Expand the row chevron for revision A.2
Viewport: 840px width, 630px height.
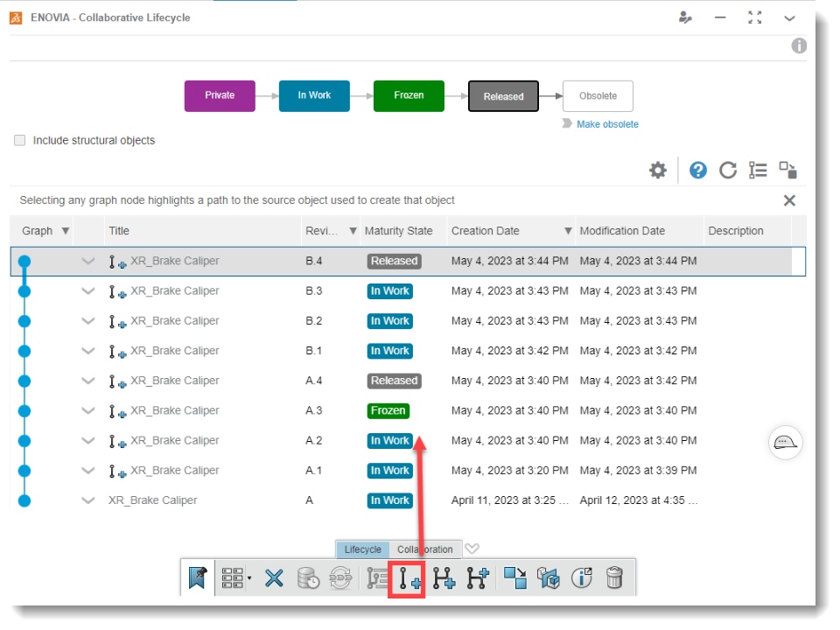[87, 441]
